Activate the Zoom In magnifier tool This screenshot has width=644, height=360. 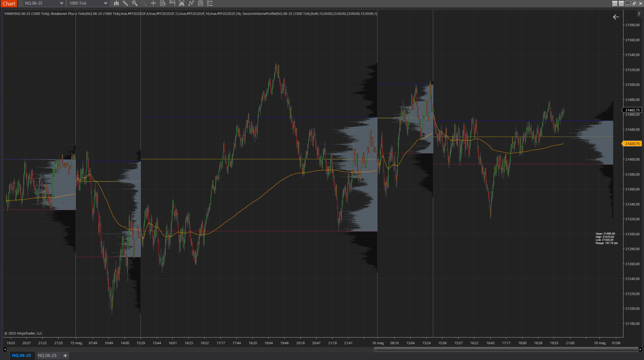click(x=135, y=3)
